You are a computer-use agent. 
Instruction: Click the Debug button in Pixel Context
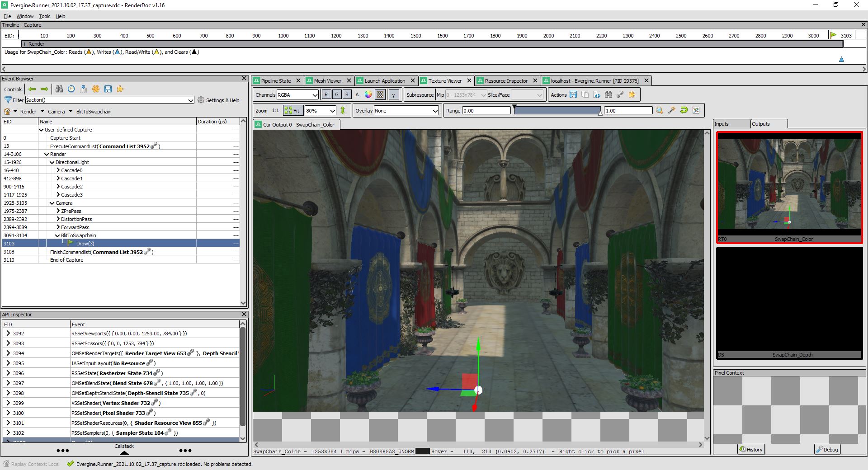827,449
